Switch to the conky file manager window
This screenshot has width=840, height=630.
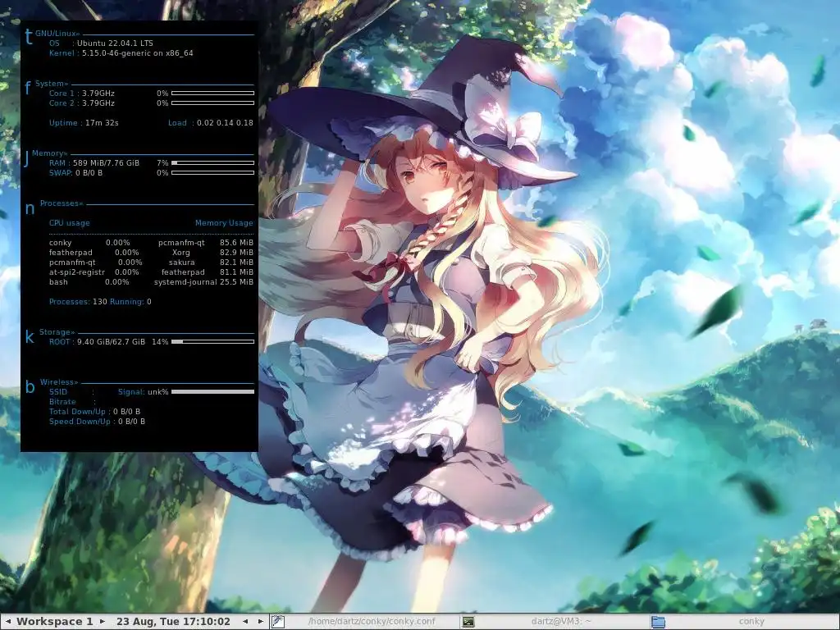coord(751,622)
